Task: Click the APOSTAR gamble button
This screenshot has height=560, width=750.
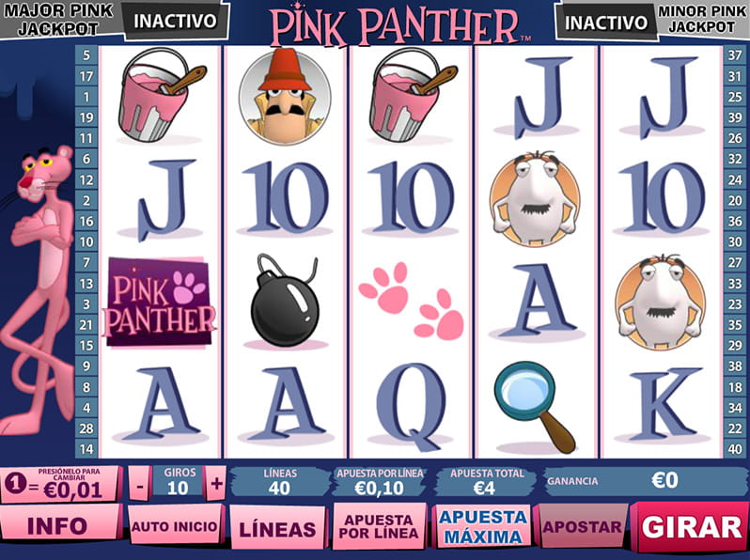Action: click(x=581, y=526)
